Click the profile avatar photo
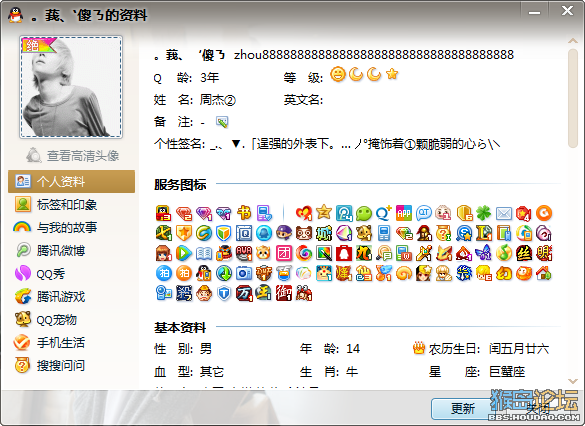The height and width of the screenshot is (426, 585). point(71,87)
